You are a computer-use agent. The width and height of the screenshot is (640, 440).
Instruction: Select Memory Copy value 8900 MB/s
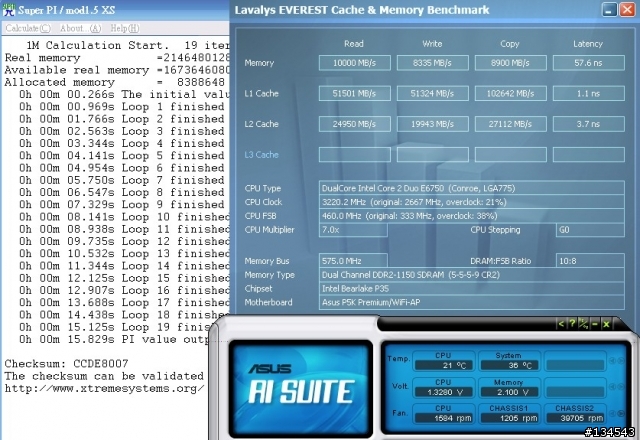click(x=510, y=63)
